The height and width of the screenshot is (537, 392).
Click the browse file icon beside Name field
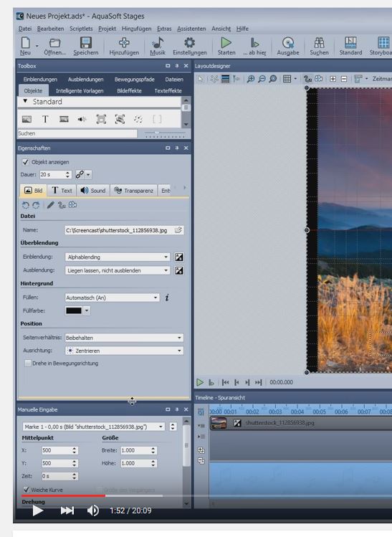[x=178, y=230]
